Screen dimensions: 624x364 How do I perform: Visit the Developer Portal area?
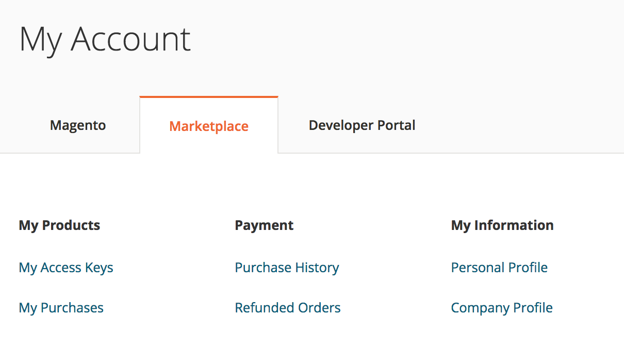coord(362,125)
